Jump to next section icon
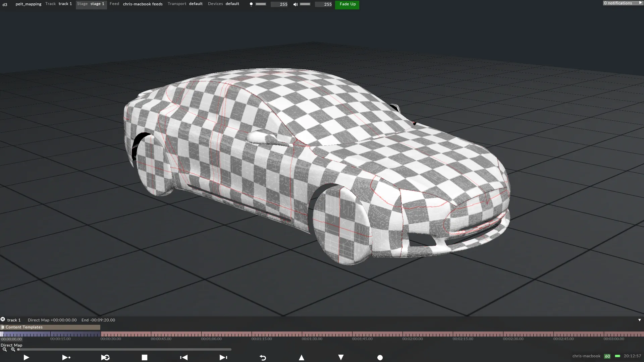Screen dimensions: 644x362 tap(223, 357)
